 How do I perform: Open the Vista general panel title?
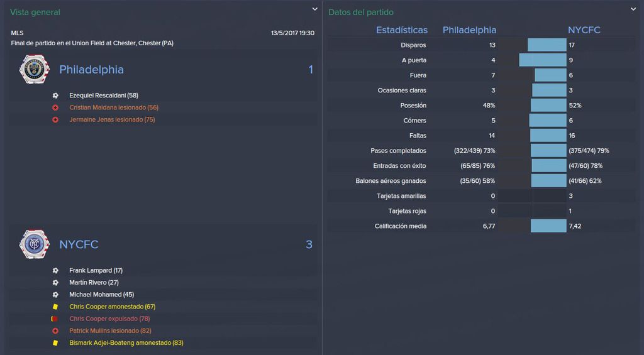[35, 13]
